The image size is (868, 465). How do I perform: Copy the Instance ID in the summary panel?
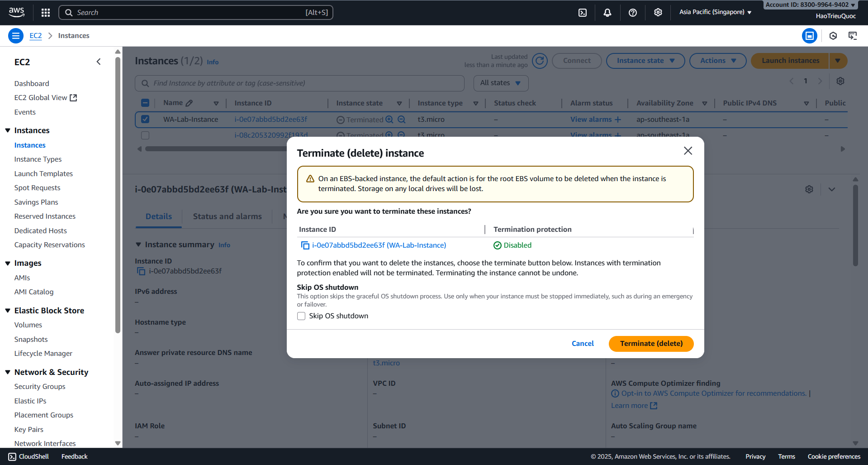[141, 271]
